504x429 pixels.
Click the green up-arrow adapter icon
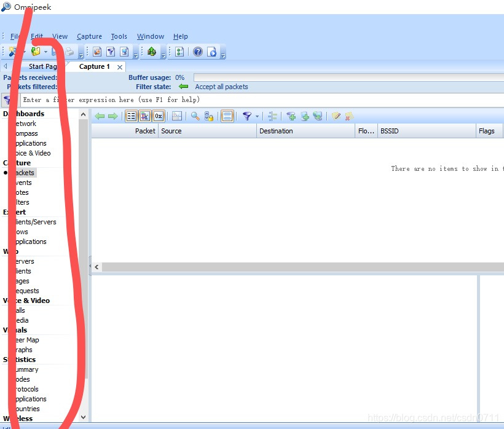click(152, 52)
